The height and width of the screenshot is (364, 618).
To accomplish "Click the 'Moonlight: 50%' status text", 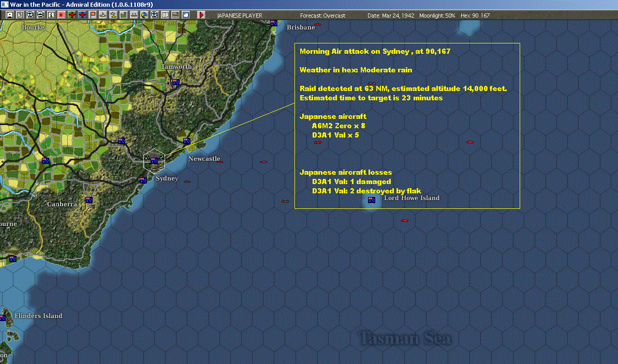I will pos(437,16).
